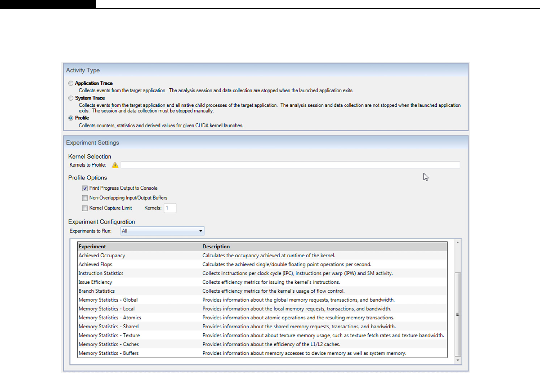The height and width of the screenshot is (392, 540).
Task: Select the Issue Efficiency row
Action: [263, 282]
